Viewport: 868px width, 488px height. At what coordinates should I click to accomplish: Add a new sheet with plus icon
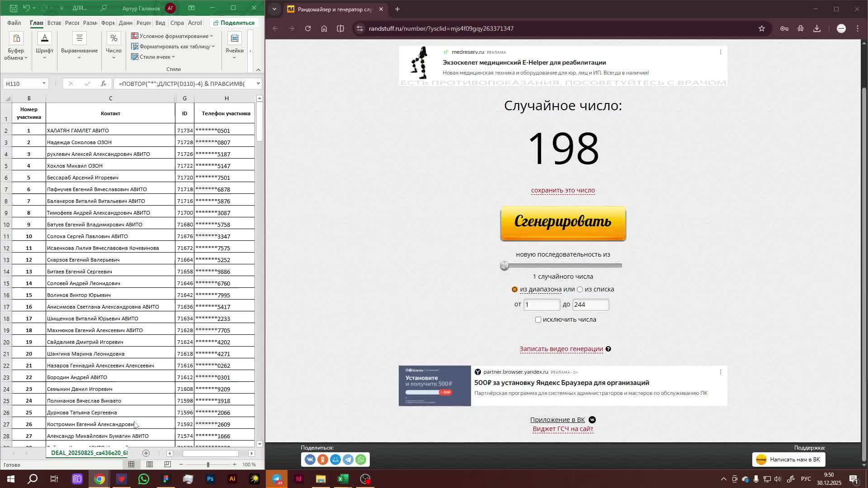tap(146, 453)
